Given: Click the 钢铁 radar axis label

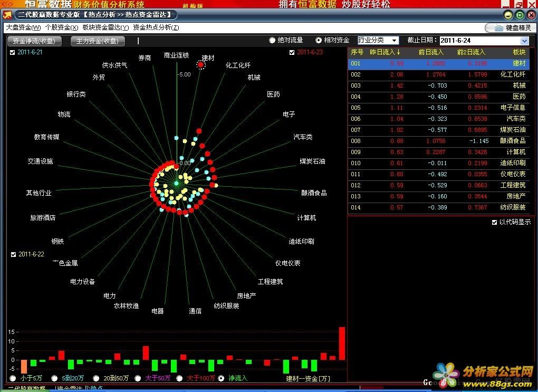Looking at the screenshot, I should pos(57,241).
